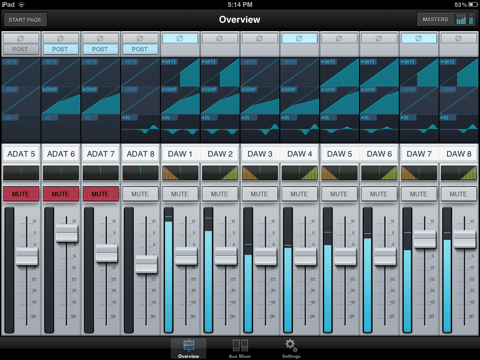
Task: Enable POST on ADAT 5
Action: point(20,49)
